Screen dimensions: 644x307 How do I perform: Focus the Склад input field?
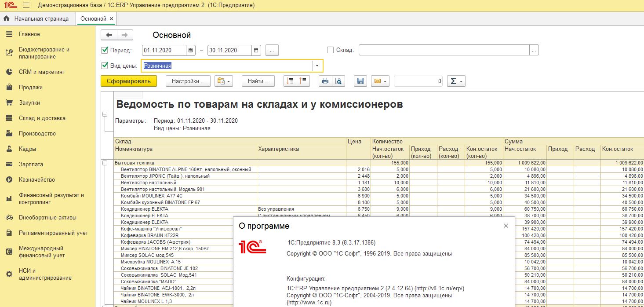tap(444, 50)
